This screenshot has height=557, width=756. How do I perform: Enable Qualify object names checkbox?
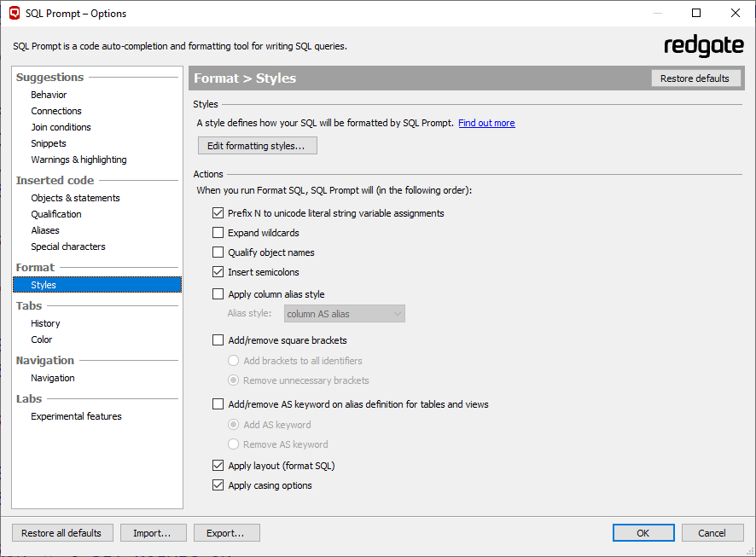[218, 252]
